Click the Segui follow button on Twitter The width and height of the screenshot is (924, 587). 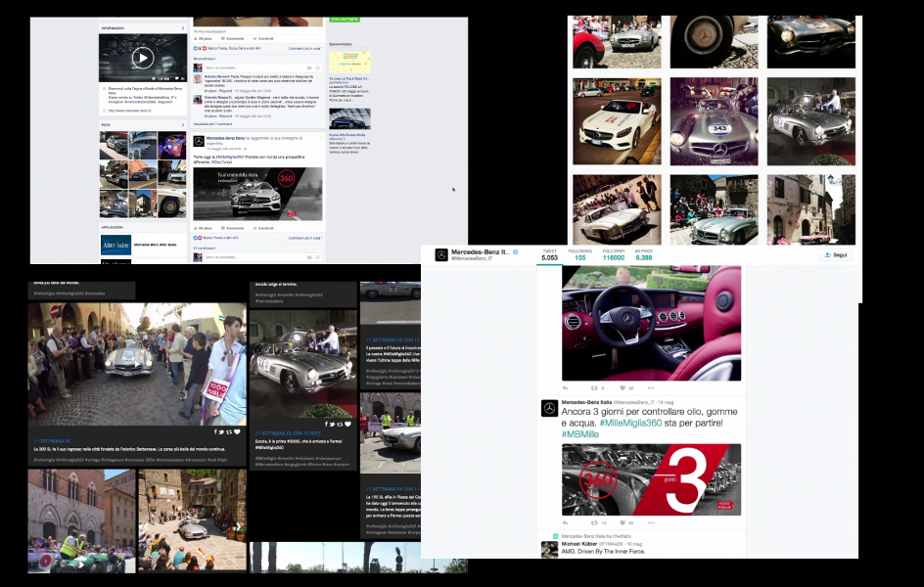click(x=836, y=255)
